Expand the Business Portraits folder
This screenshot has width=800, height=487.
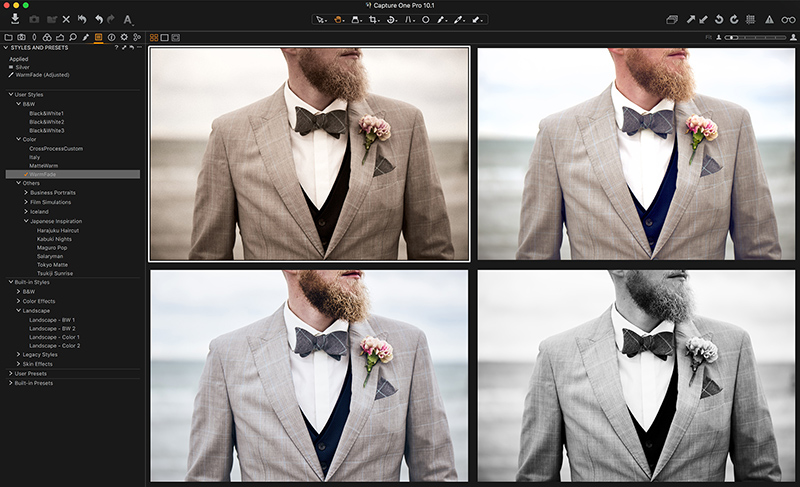coord(26,193)
